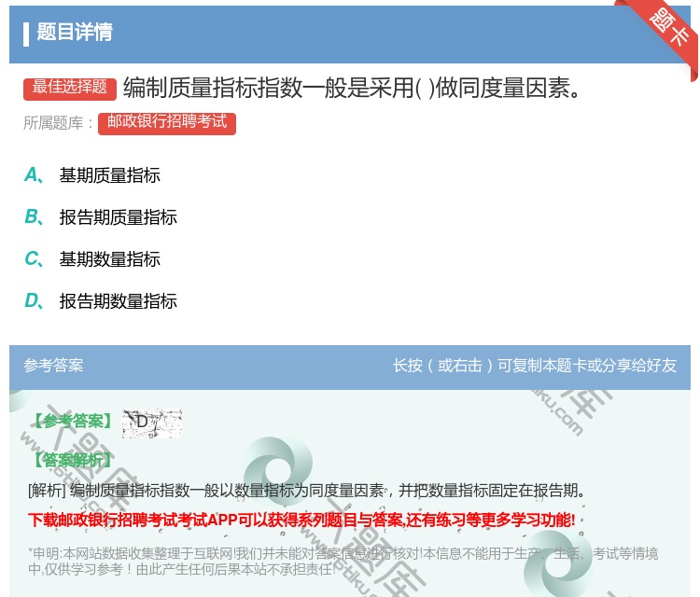Viewport: 700px width, 597px height.
Task: Select option D 报告期数量指标
Action: point(101,301)
